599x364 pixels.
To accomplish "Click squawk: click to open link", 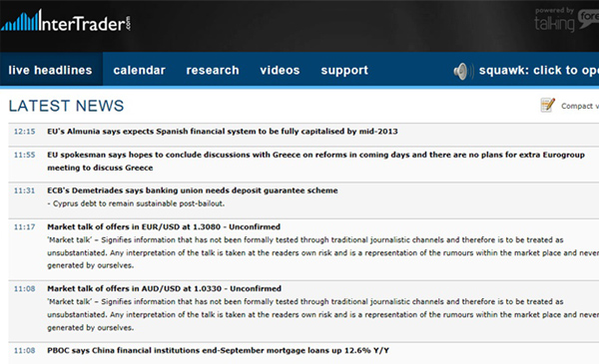I will tap(539, 70).
